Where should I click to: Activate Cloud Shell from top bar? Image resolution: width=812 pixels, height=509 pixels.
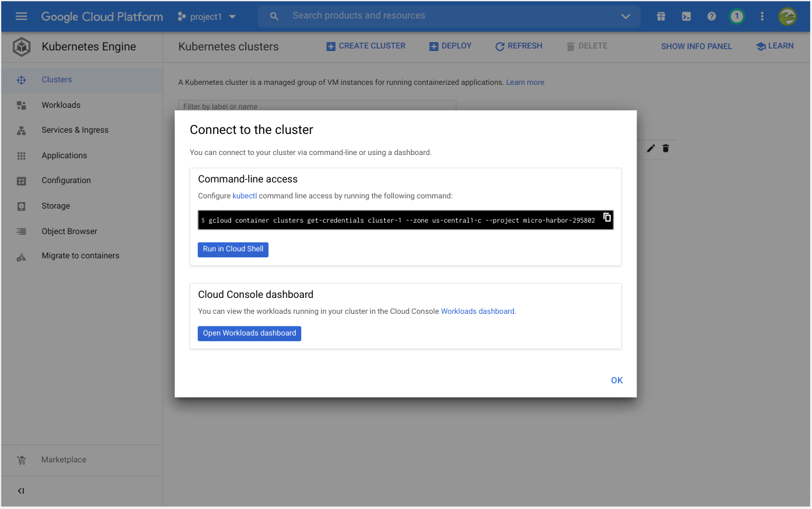coord(686,17)
